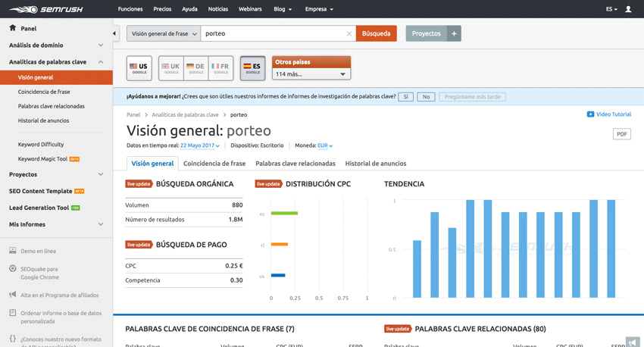This screenshot has width=644, height=347.
Task: Click the API format braces icon
Action: tap(13, 339)
